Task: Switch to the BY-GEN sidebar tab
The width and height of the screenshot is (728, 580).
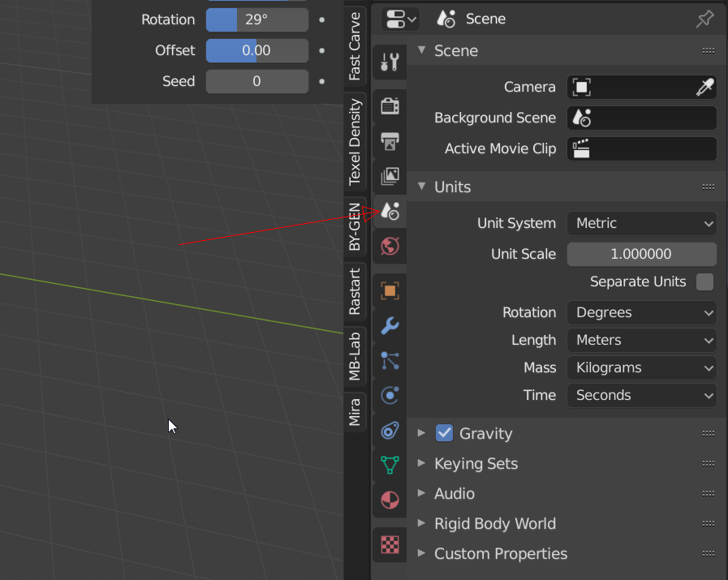Action: coord(355,226)
